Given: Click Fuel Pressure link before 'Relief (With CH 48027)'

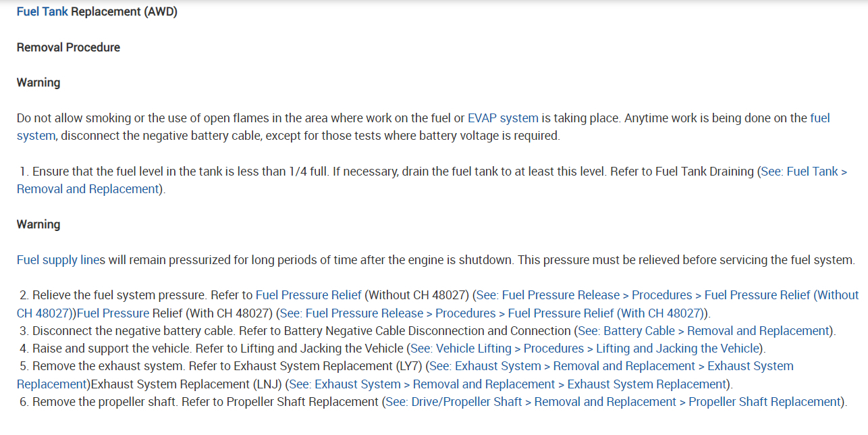Looking at the screenshot, I should [x=113, y=313].
